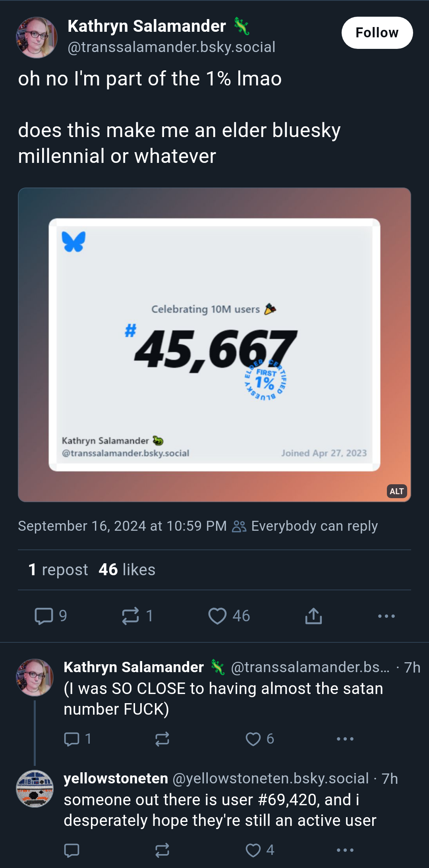Repost yellowstoneten's reply
Image resolution: width=429 pixels, height=868 pixels.
[x=162, y=850]
